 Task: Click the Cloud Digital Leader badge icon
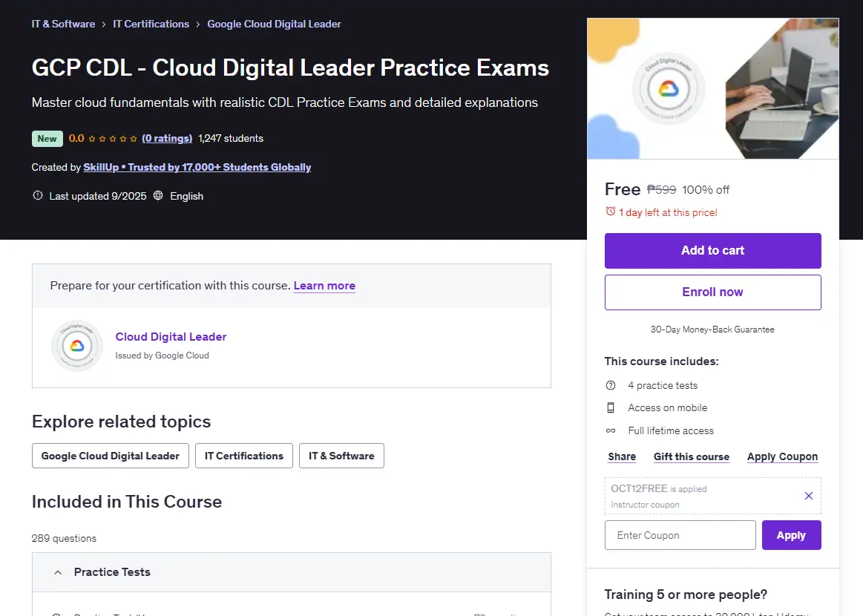[77, 346]
